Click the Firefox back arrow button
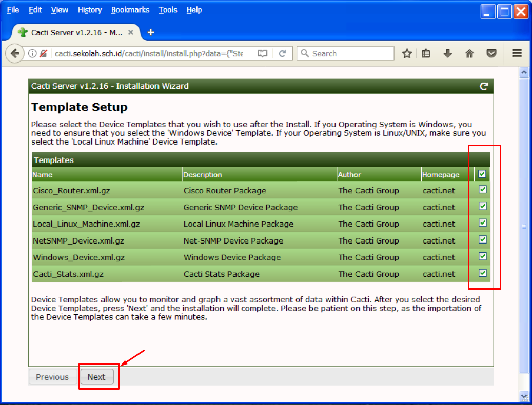This screenshot has width=532, height=405. pos(15,53)
